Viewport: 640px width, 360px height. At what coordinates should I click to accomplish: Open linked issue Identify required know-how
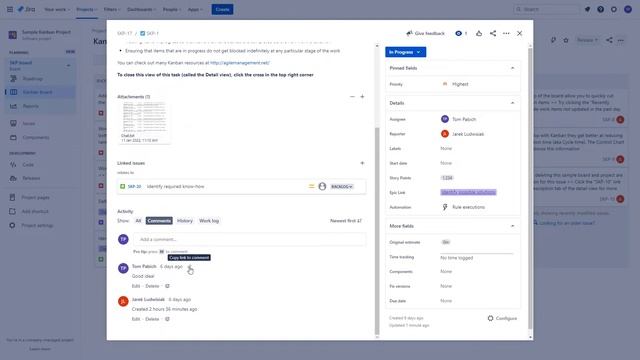[x=175, y=187]
